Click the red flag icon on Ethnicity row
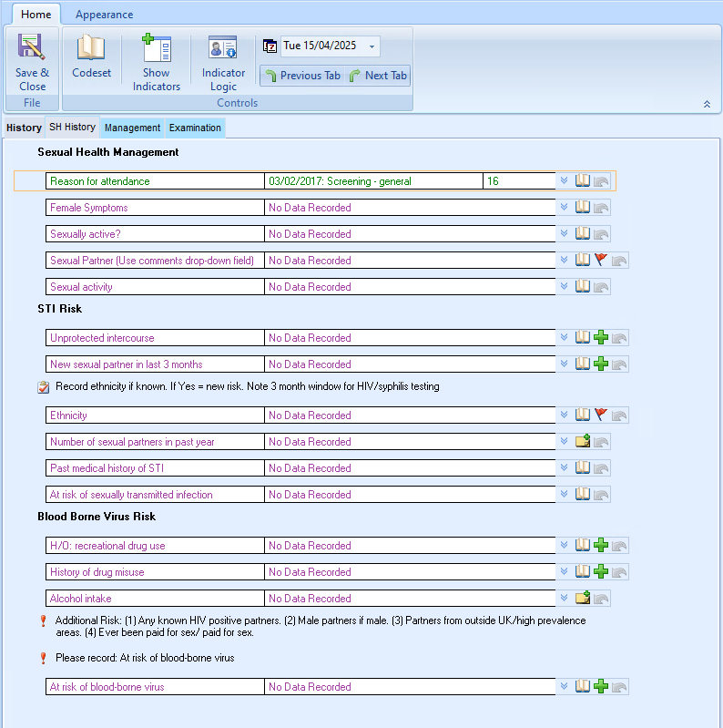Screen dimensions: 723x728 click(x=601, y=415)
